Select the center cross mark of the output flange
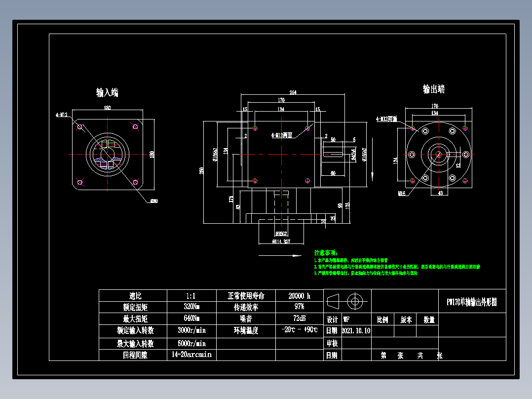This screenshot has height=399, width=532. tap(439, 154)
